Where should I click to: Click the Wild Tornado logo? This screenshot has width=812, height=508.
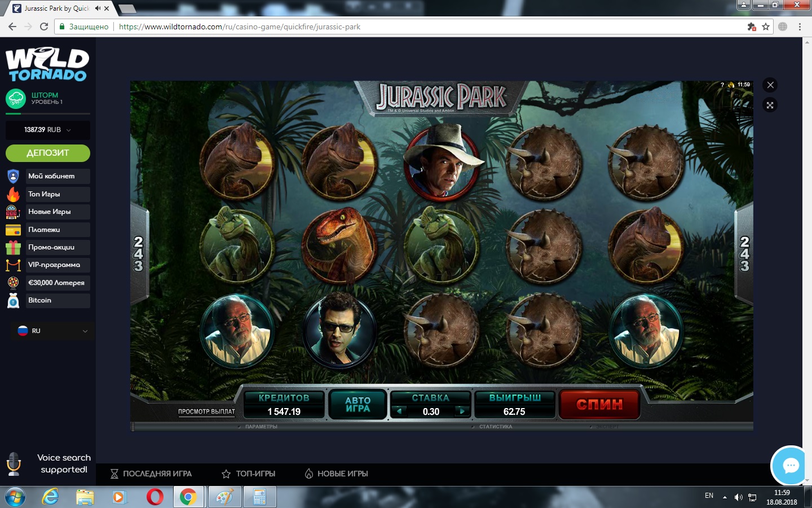click(48, 64)
